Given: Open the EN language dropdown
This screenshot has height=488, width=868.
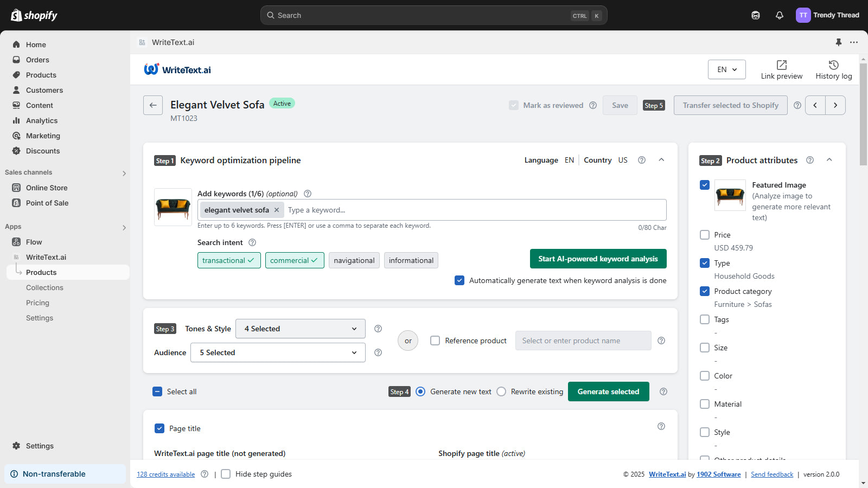Looking at the screenshot, I should pos(726,69).
